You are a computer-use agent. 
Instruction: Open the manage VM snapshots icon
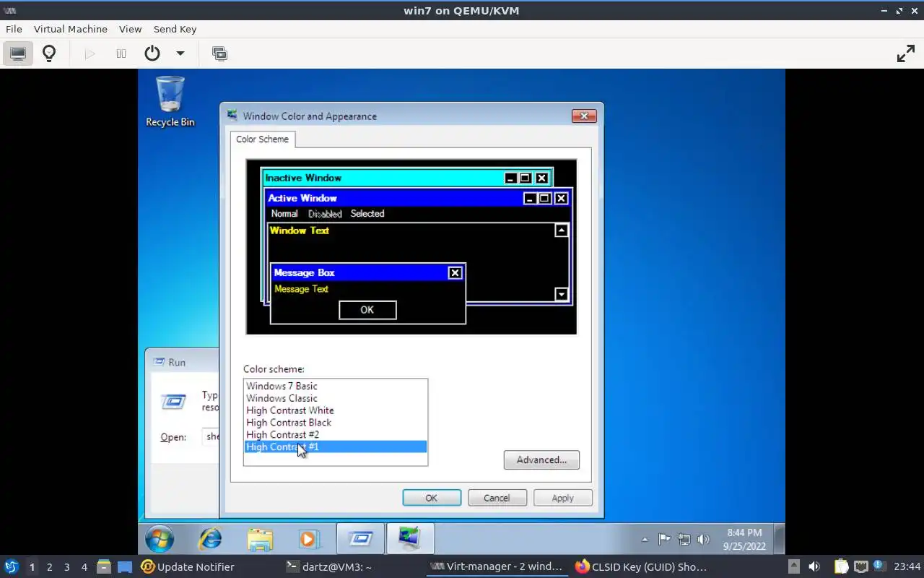tap(219, 53)
